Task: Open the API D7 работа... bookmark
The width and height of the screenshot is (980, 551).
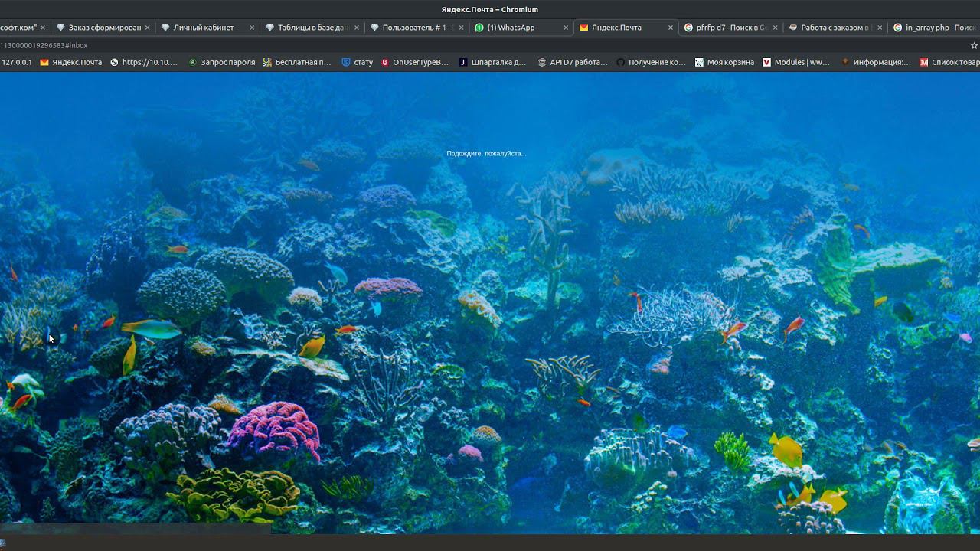Action: coord(572,62)
